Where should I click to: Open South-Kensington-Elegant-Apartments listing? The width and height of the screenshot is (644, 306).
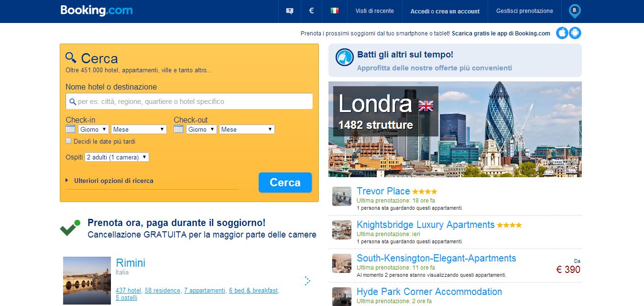click(x=437, y=258)
